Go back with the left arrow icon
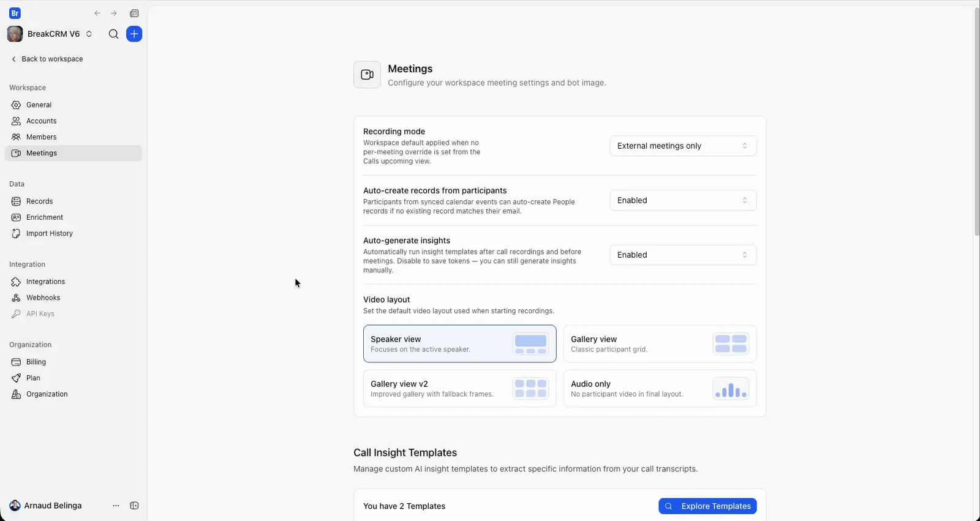The image size is (980, 521). coord(97,13)
